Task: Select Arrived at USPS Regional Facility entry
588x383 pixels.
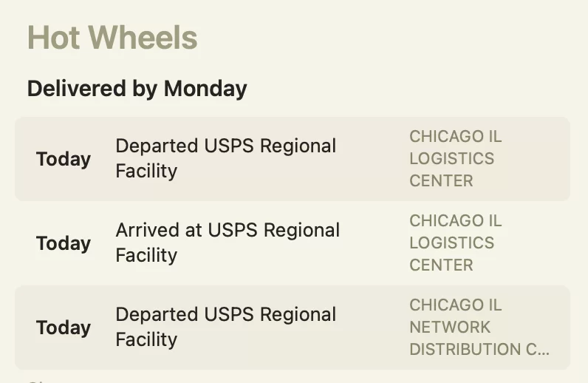Action: tap(293, 243)
